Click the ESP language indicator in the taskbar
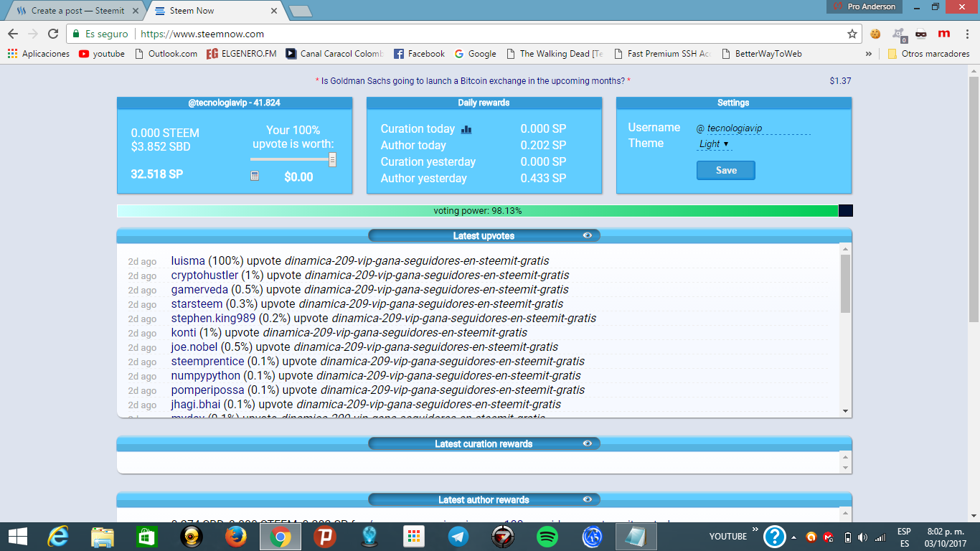The height and width of the screenshot is (551, 980). pos(904,532)
